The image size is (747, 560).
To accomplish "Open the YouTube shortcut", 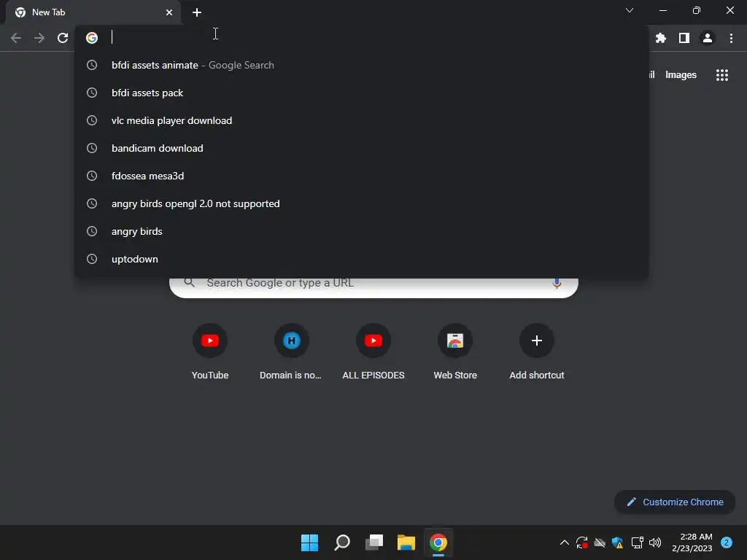I will pyautogui.click(x=210, y=352).
